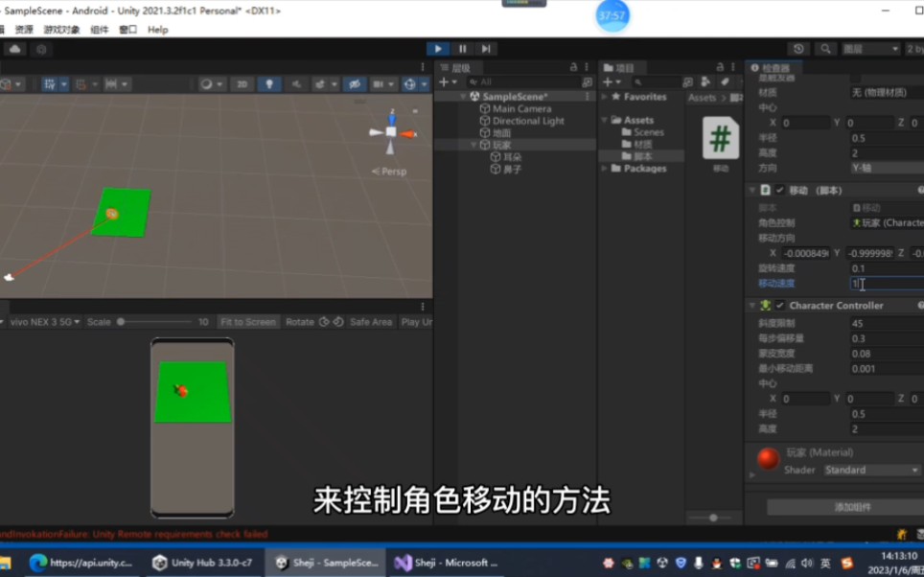This screenshot has width=924, height=577.
Task: Open Unity Hub from the taskbar
Action: pyautogui.click(x=201, y=563)
